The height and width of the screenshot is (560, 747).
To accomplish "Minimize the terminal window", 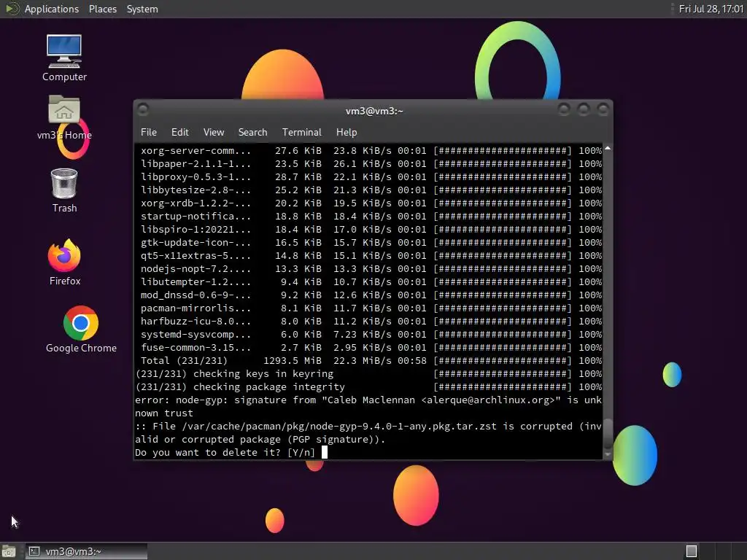I will click(564, 110).
